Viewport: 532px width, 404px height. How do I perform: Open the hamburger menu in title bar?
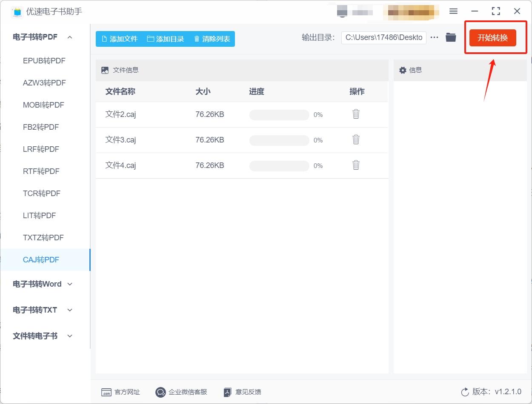click(x=453, y=11)
